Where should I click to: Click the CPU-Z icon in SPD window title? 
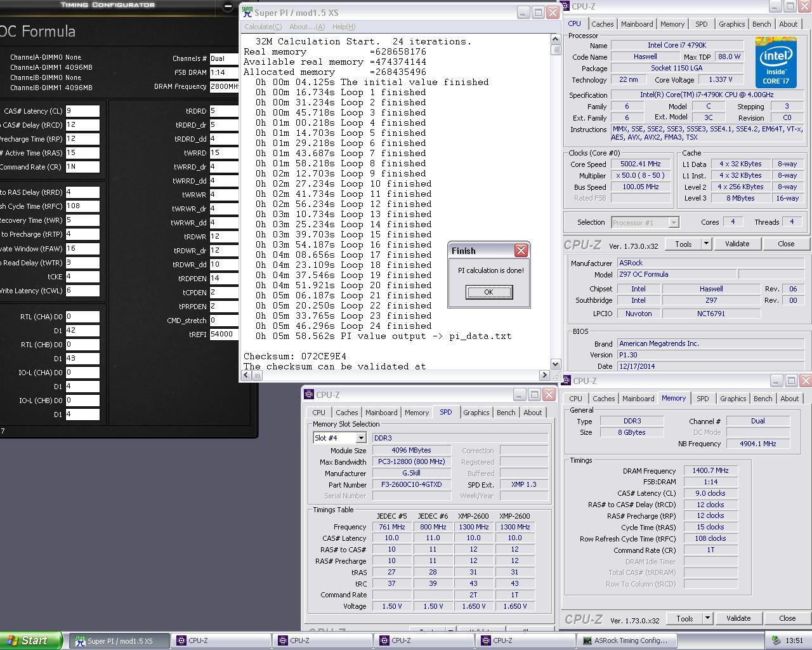[309, 394]
